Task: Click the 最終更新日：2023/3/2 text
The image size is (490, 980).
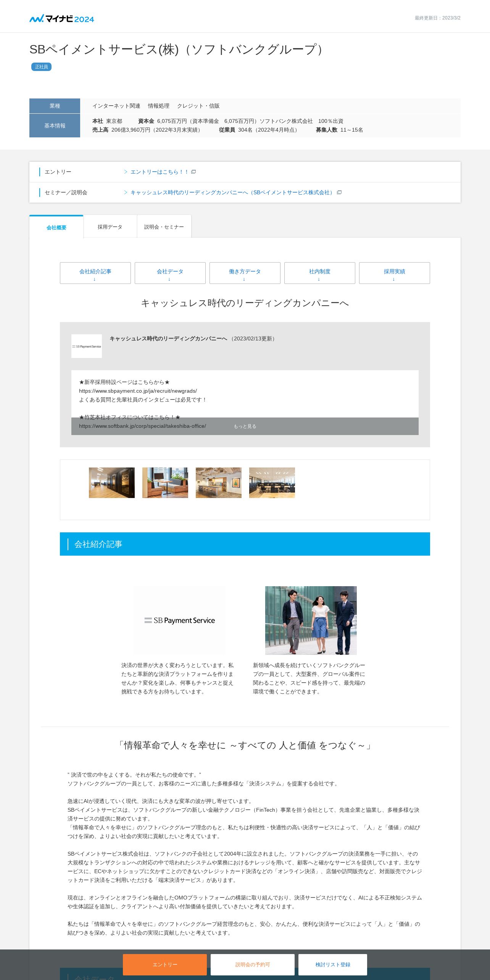Action: click(x=437, y=18)
